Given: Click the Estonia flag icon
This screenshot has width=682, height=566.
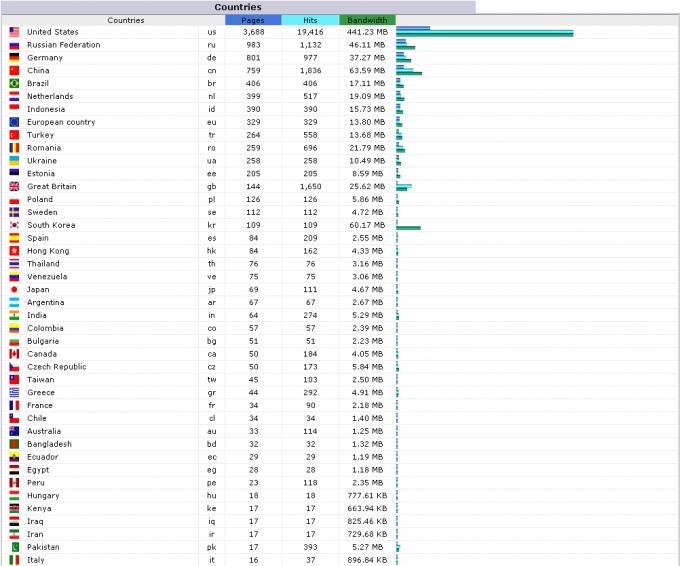Looking at the screenshot, I should click(14, 174).
